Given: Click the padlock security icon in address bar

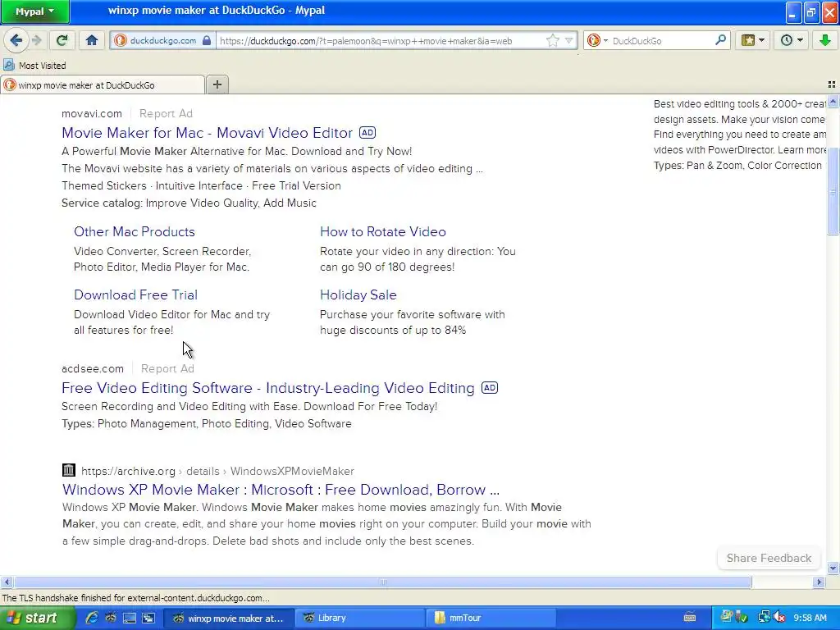Looking at the screenshot, I should (x=207, y=41).
